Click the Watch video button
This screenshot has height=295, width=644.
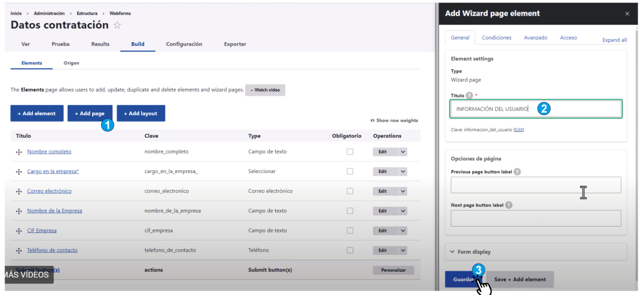coord(265,90)
